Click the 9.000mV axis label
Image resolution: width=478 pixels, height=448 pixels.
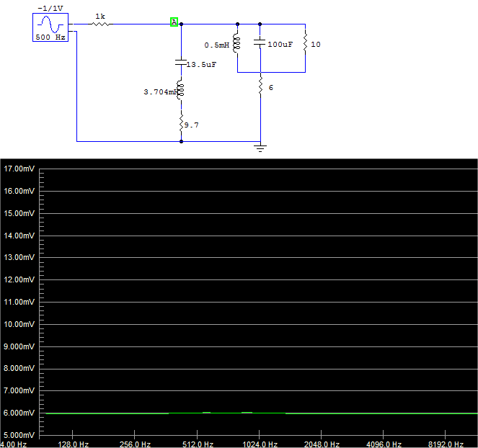[19, 346]
